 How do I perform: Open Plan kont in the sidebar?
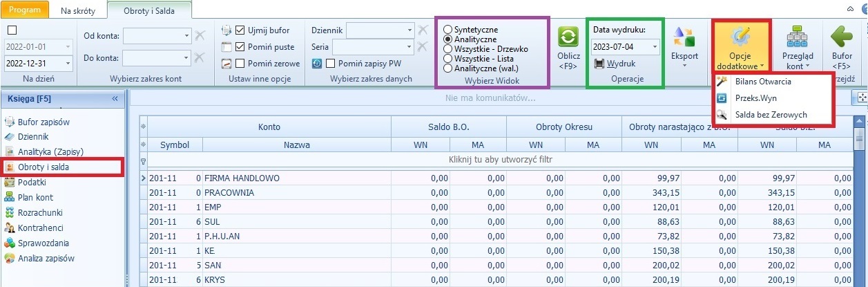coord(35,198)
